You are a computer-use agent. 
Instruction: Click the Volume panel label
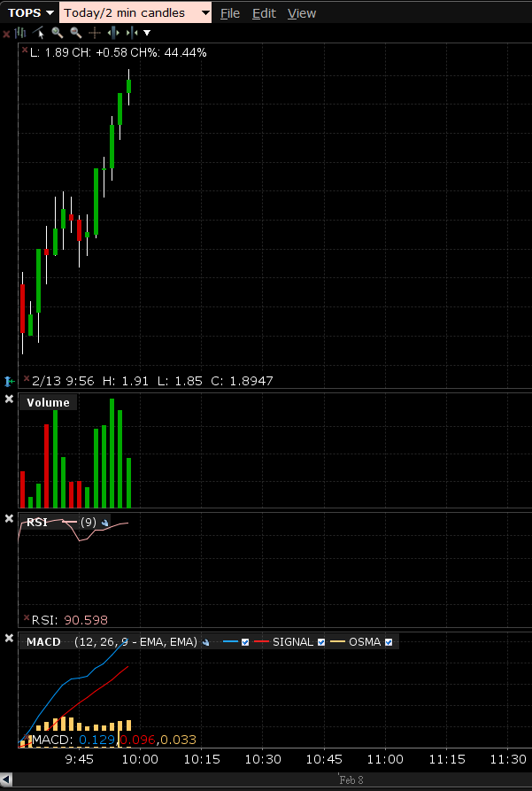[48, 402]
